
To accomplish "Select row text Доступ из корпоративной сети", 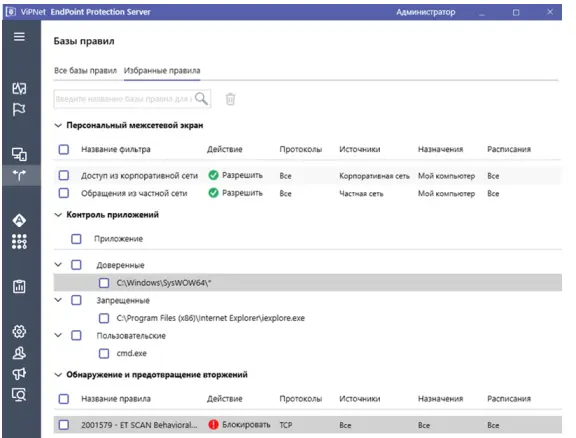I will [x=139, y=176].
